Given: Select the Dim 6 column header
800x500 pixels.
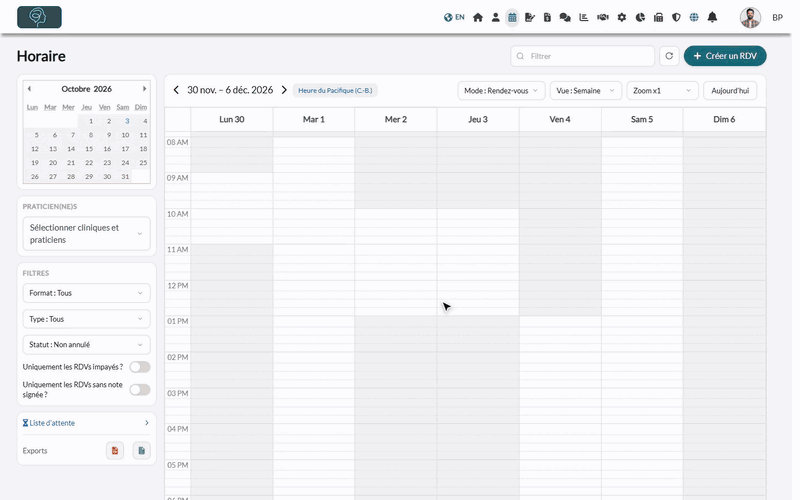Looking at the screenshot, I should (724, 119).
